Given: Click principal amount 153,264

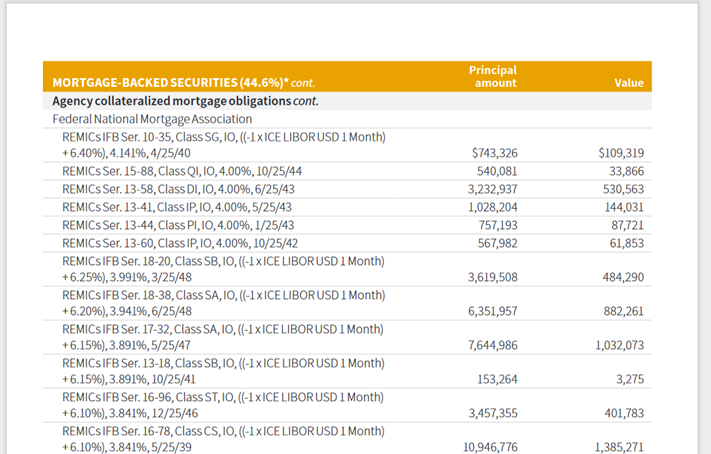Looking at the screenshot, I should tap(497, 380).
